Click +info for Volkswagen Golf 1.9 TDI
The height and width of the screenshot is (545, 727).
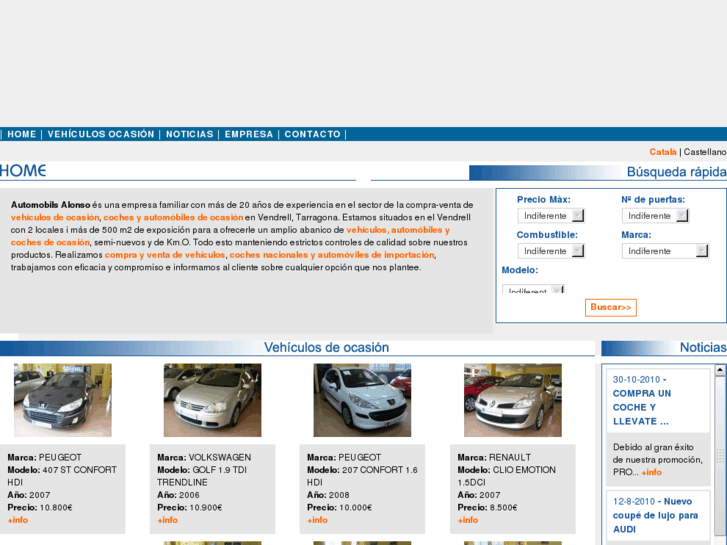[167, 520]
